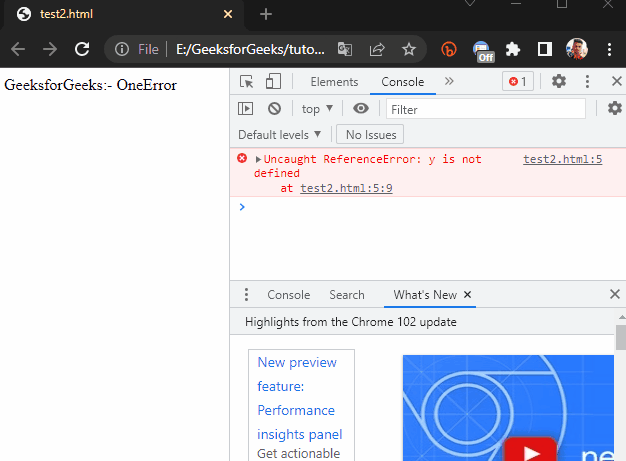Activate the inspect element picker
The width and height of the screenshot is (626, 461).
pos(246,82)
